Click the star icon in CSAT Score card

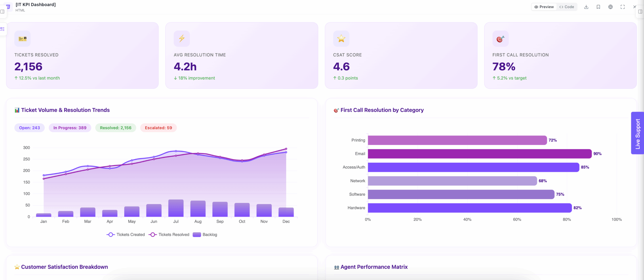341,38
